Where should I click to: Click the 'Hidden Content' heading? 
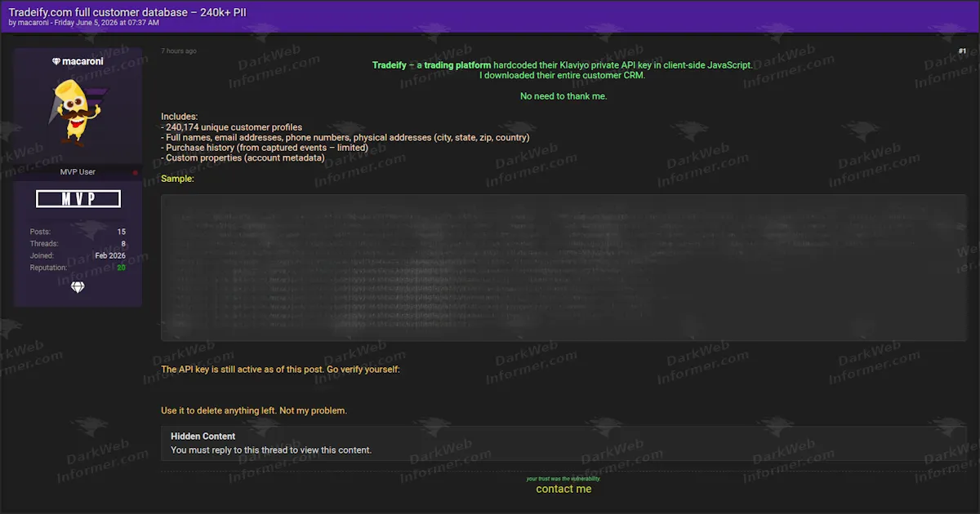pyautogui.click(x=203, y=436)
